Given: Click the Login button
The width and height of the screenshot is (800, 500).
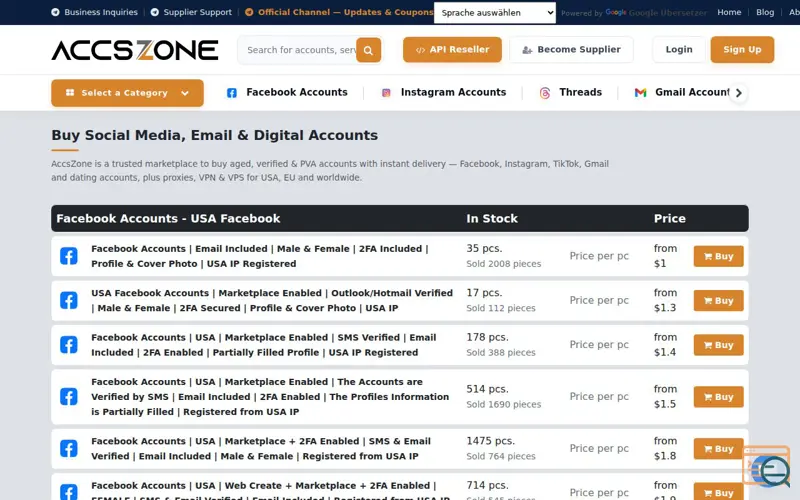Looking at the screenshot, I should point(679,49).
